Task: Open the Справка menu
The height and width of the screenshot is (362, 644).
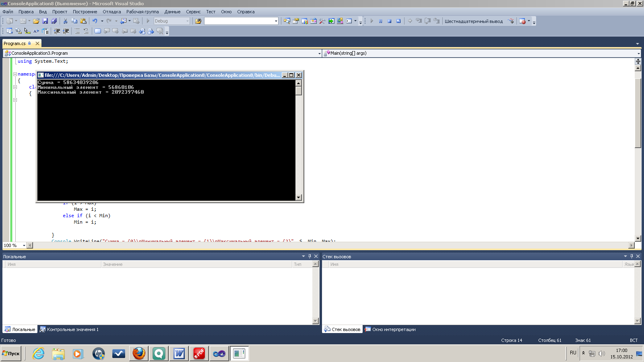Action: [x=246, y=12]
